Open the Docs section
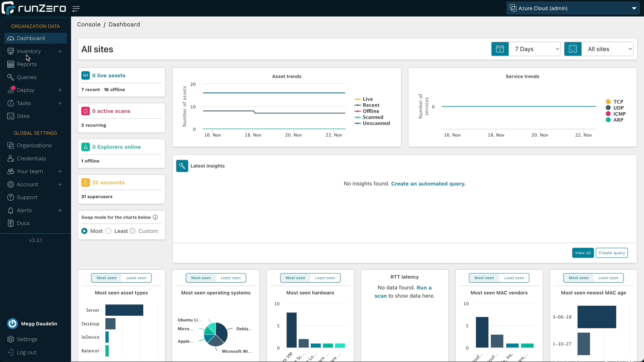This screenshot has height=362, width=644. (23, 223)
